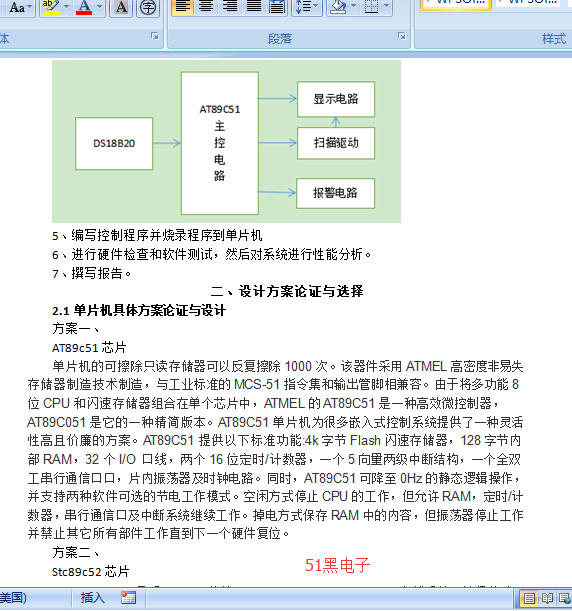Viewport: 572px width, 611px height.
Task: Toggle distributed alignment
Action: point(277,7)
